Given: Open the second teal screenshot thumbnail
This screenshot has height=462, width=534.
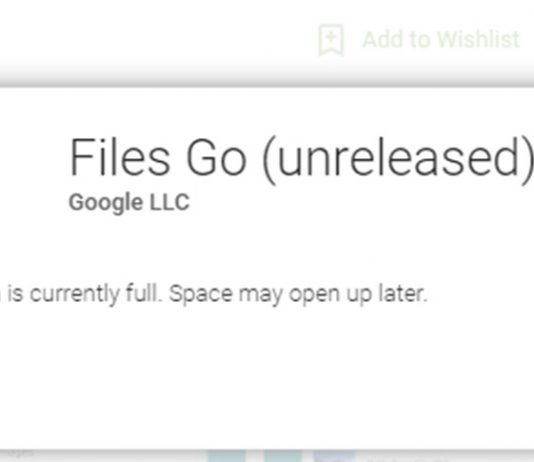Looking at the screenshot, I should 283,456.
